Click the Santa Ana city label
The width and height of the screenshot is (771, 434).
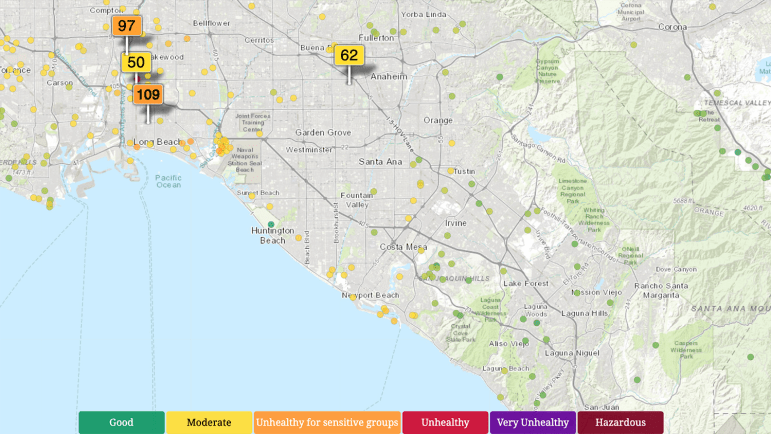tap(380, 162)
